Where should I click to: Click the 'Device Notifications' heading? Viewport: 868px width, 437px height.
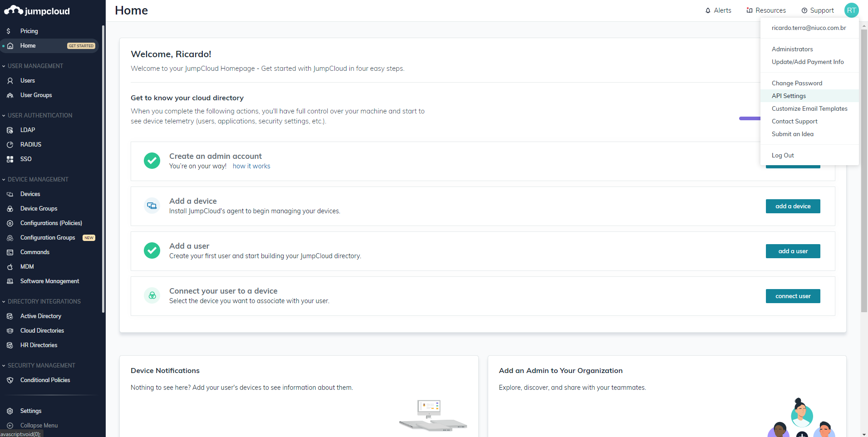click(165, 371)
